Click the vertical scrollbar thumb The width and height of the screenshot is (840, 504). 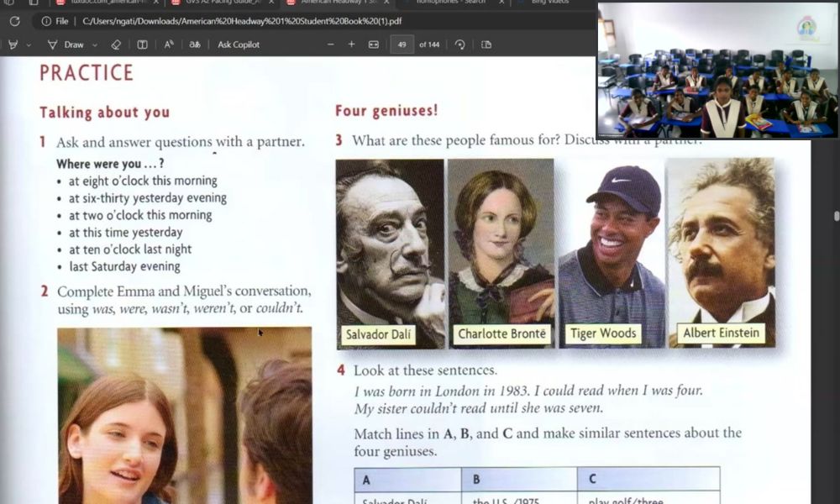tap(837, 216)
